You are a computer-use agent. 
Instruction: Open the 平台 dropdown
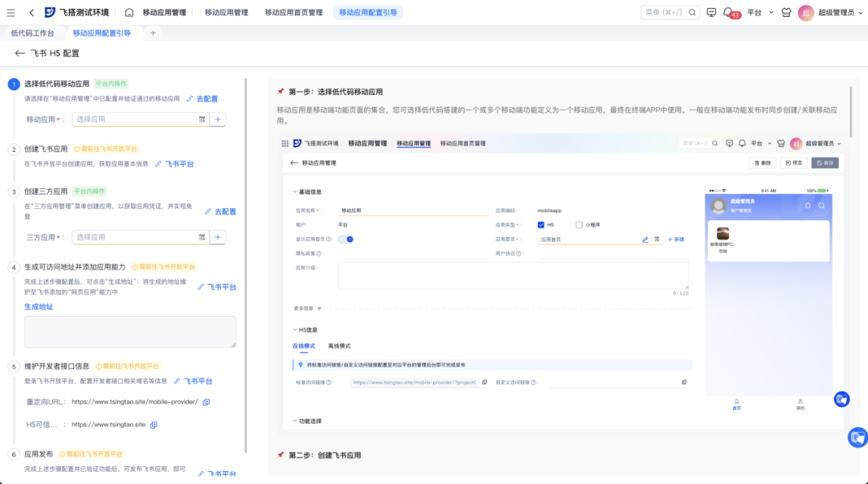(760, 12)
